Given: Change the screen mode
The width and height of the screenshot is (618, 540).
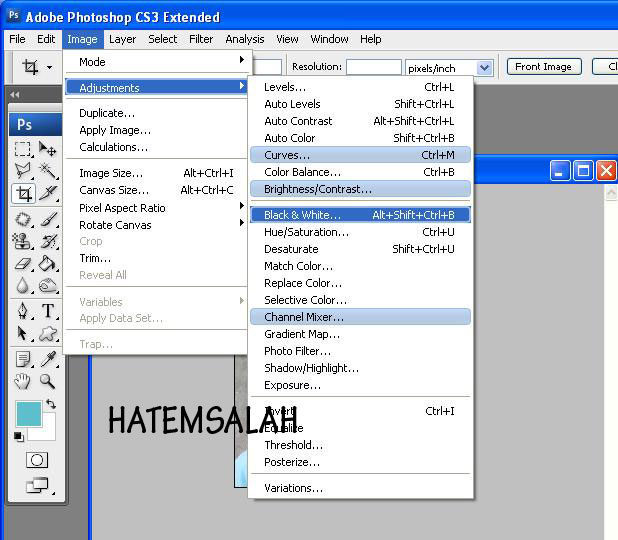Looking at the screenshot, I should click(37, 485).
